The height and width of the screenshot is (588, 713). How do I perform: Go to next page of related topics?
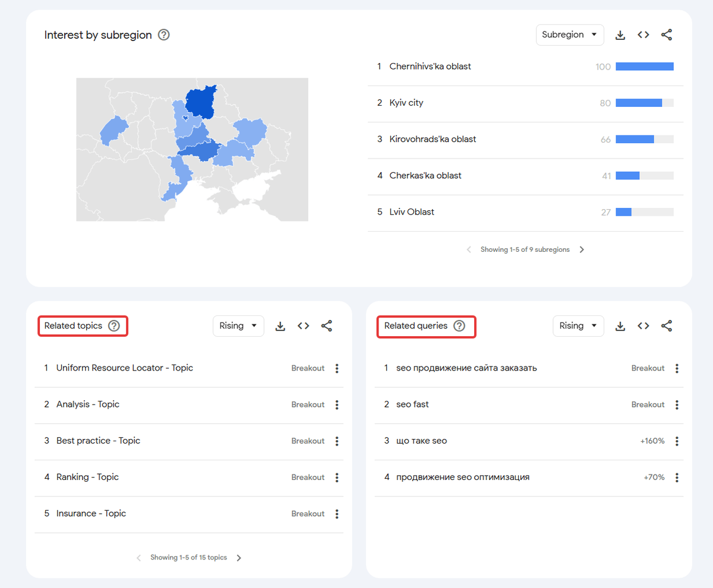(x=239, y=558)
